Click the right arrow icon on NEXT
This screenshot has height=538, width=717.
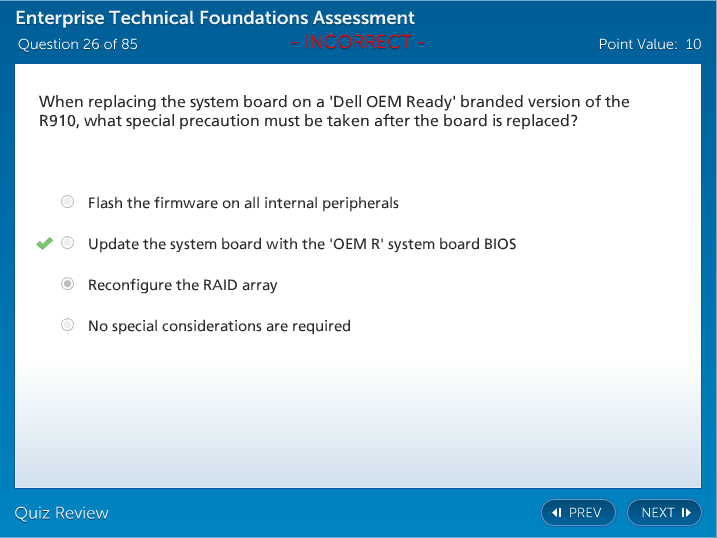pyautogui.click(x=686, y=513)
